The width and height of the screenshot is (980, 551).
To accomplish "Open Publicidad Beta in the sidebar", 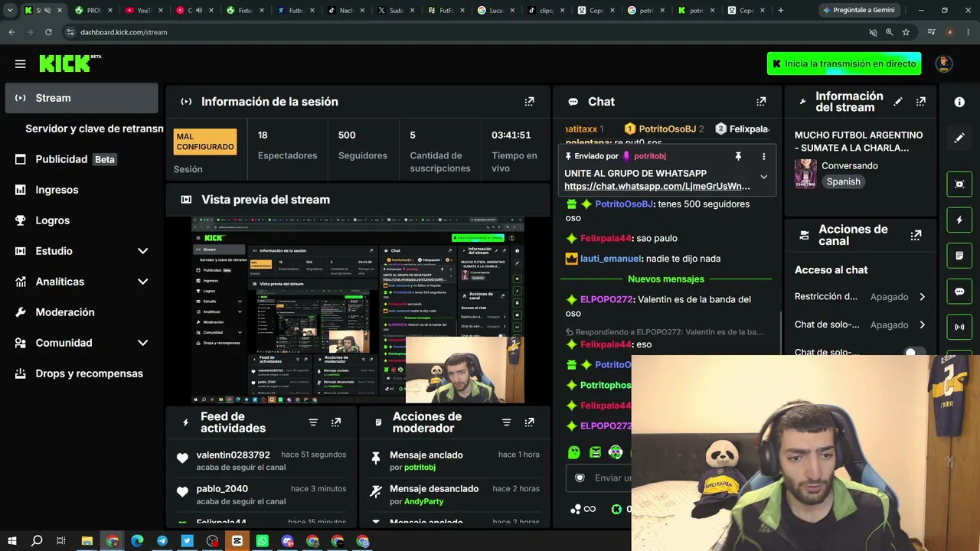I will (81, 159).
